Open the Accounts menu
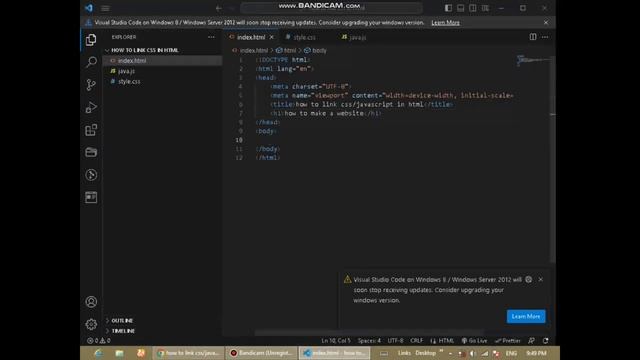The image size is (640, 360). 91,302
